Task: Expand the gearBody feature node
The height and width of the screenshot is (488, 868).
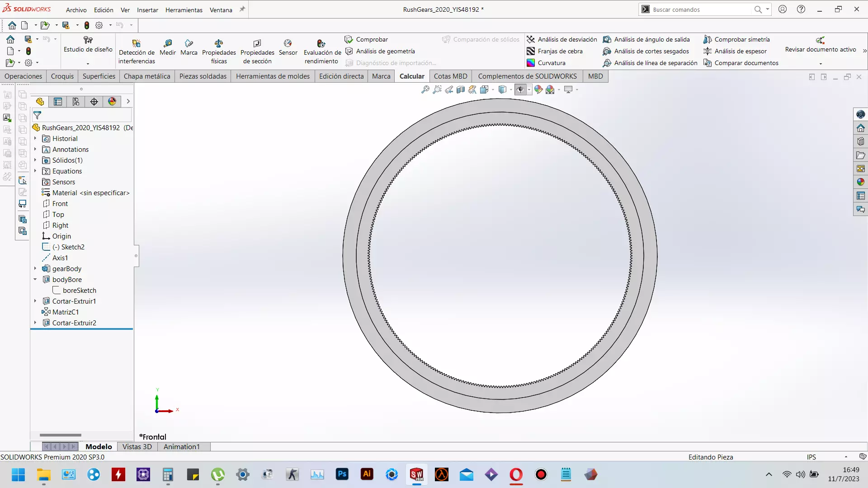Action: 35,268
